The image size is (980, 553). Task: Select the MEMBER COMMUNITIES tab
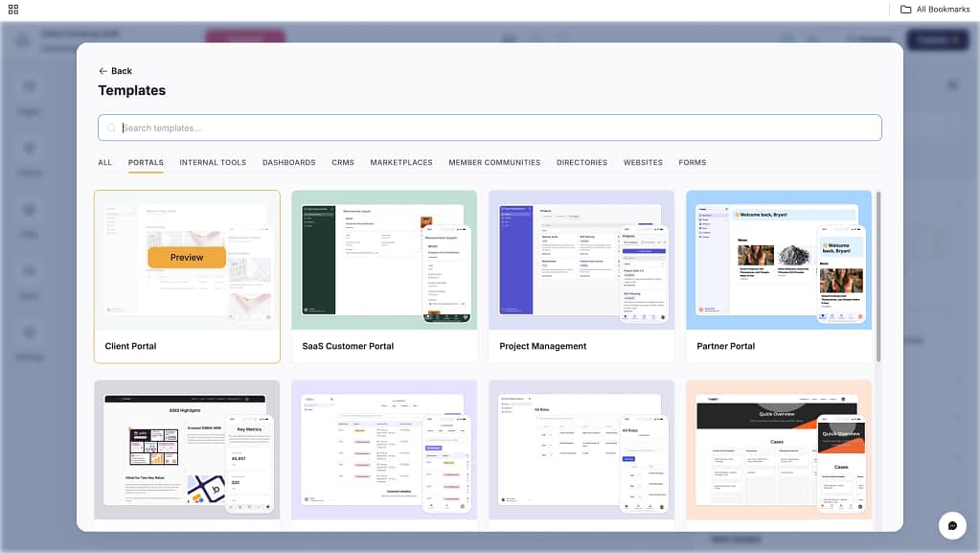coord(494,163)
